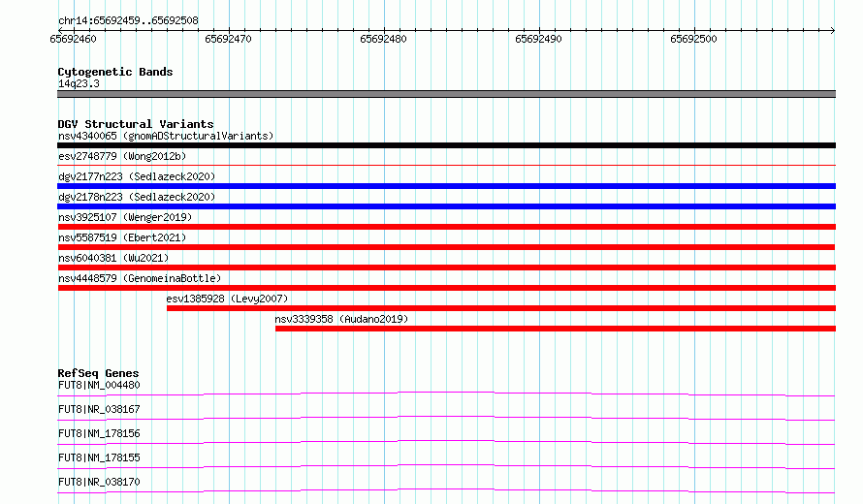Click the DGV Structural Variants track title
The width and height of the screenshot is (863, 504).
click(x=136, y=124)
